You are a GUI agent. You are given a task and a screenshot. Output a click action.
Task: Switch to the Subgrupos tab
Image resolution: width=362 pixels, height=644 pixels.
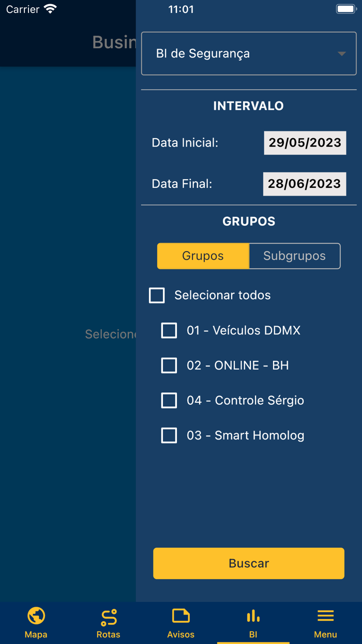(x=294, y=256)
